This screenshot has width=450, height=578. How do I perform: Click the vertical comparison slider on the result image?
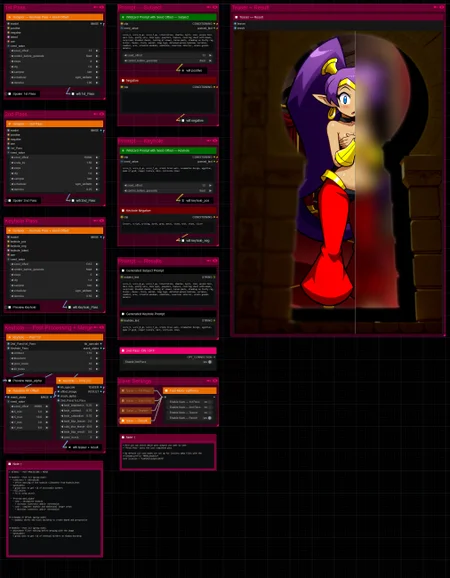[355, 182]
